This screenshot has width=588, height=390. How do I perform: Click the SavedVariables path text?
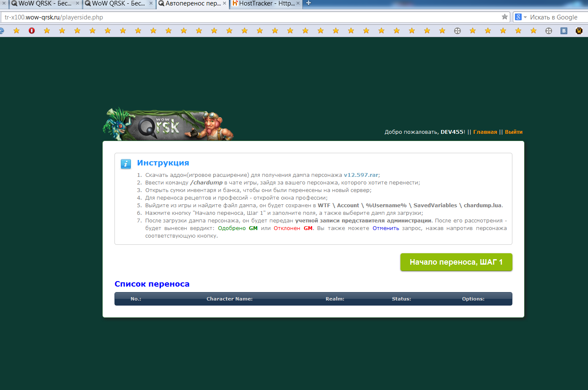click(435, 206)
